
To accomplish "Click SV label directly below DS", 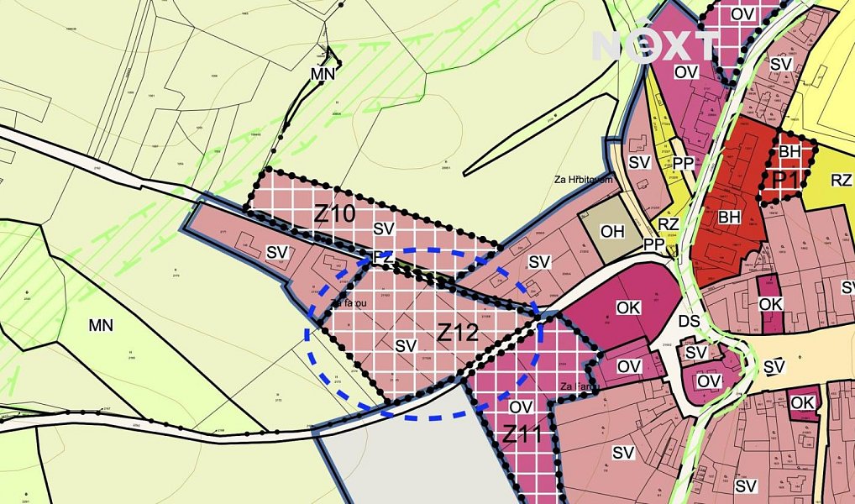I will click(696, 353).
